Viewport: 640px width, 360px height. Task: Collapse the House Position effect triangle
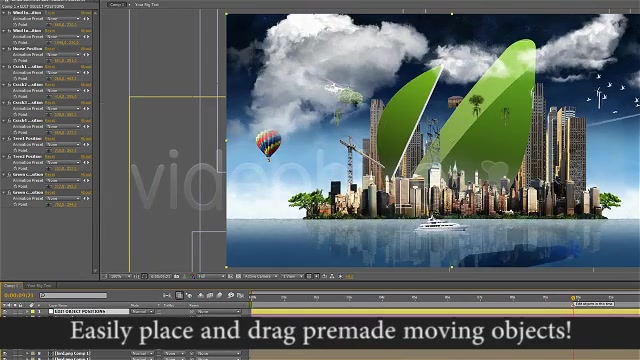4,49
